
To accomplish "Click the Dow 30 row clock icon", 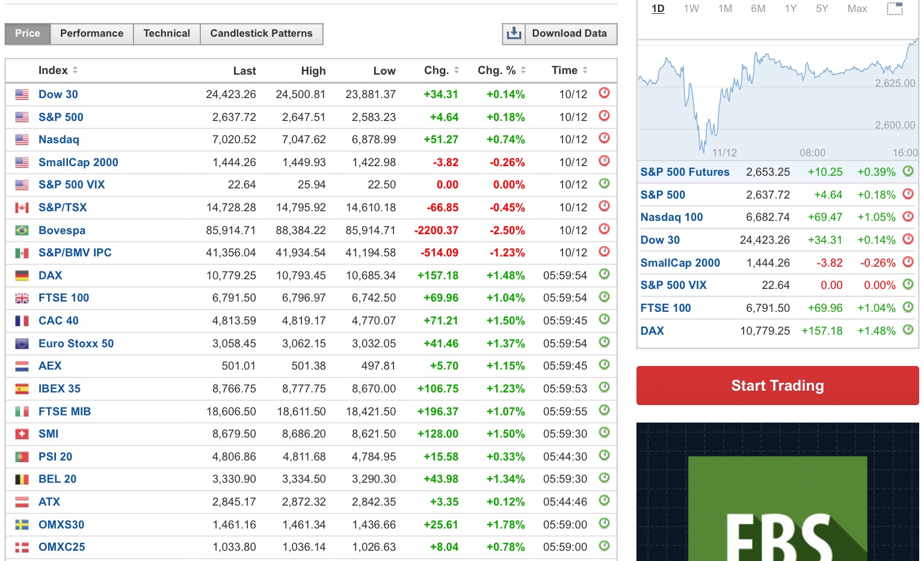I will [605, 93].
